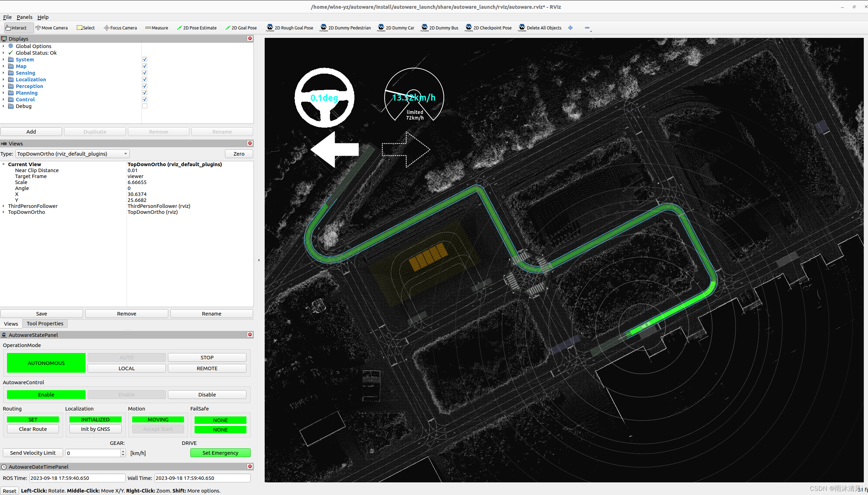Viewport: 868px width, 495px height.
Task: Uncheck the Perception display checkbox
Action: coord(145,86)
